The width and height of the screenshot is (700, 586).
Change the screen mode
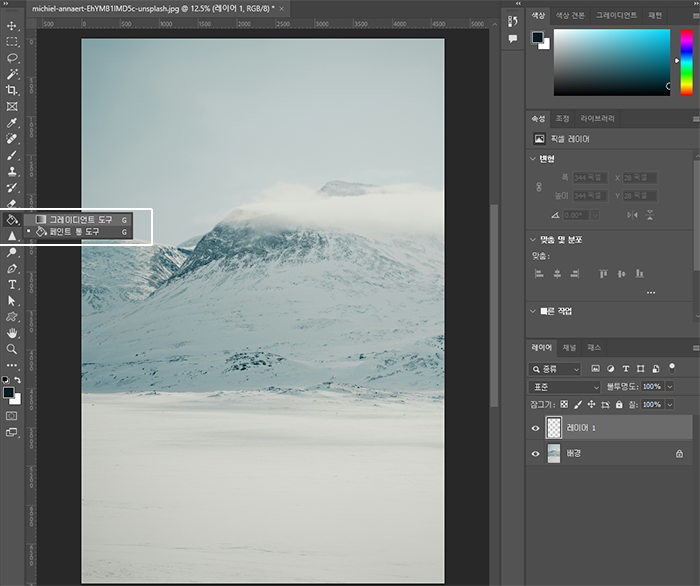tap(12, 432)
